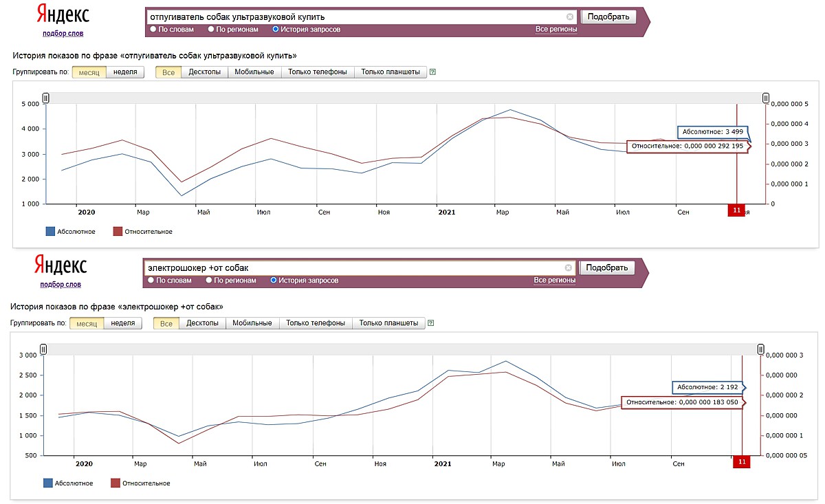
Task: Toggle the blue "Абсолютное" legend swatch, top chart
Action: (50, 231)
